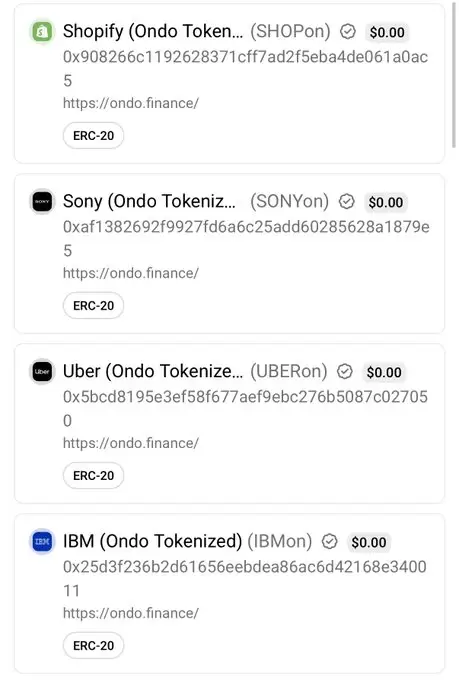Screen dimensions: 459x680
Task: Select the ERC-20 tag on IBM card
Action: click(x=93, y=646)
